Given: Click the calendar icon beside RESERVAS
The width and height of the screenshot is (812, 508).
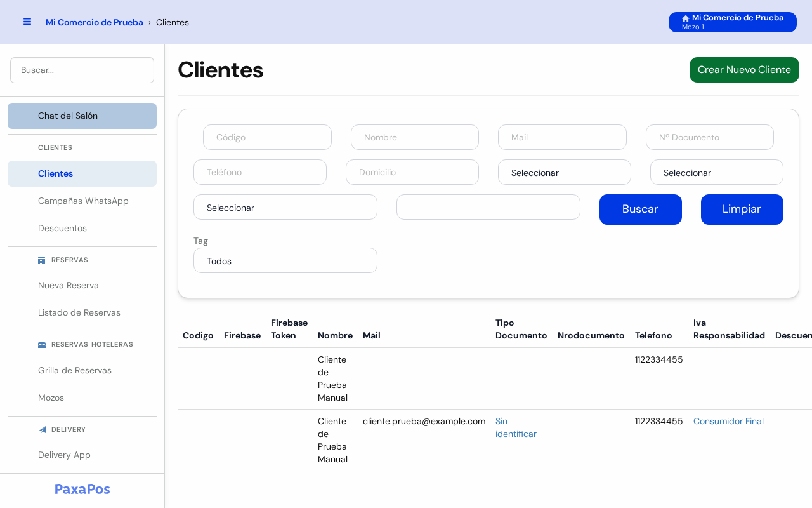Looking at the screenshot, I should [x=42, y=260].
